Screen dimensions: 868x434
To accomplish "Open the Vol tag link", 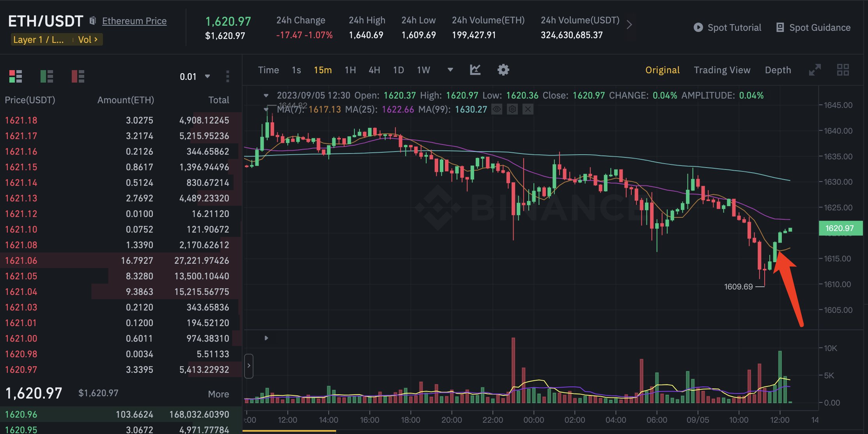I will click(x=88, y=39).
